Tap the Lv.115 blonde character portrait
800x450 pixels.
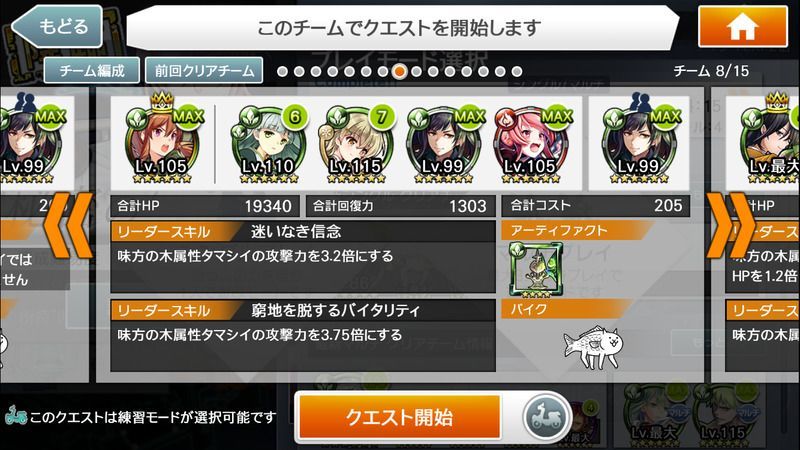coord(356,144)
